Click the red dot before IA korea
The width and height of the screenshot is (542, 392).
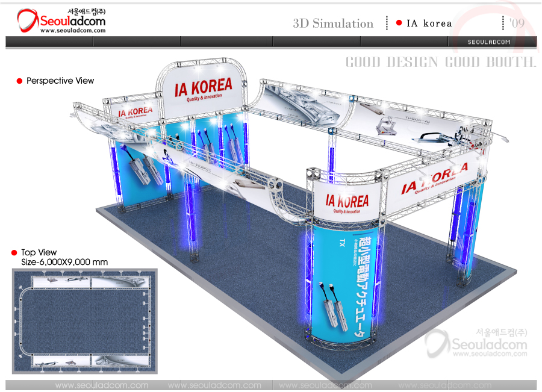(x=399, y=23)
